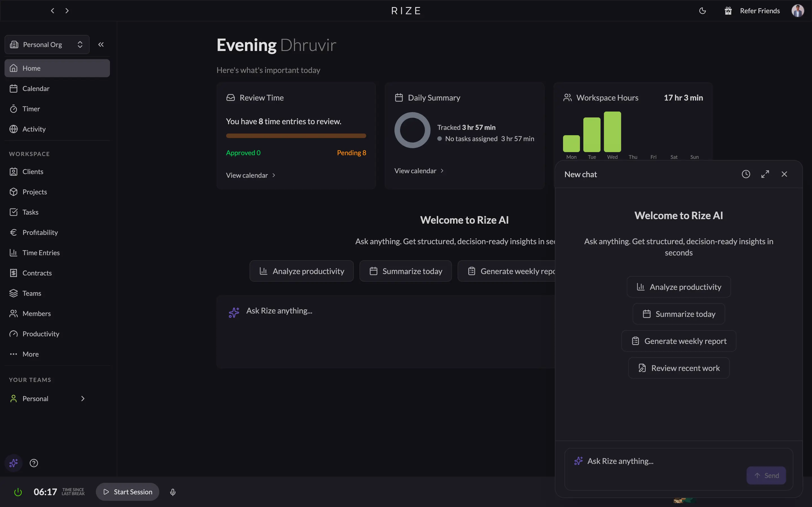Toggle dark mode moon icon
The image size is (812, 507).
(x=702, y=11)
